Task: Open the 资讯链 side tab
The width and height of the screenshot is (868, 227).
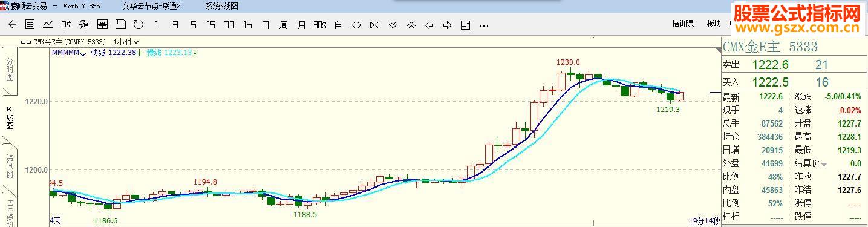Action: (x=9, y=166)
